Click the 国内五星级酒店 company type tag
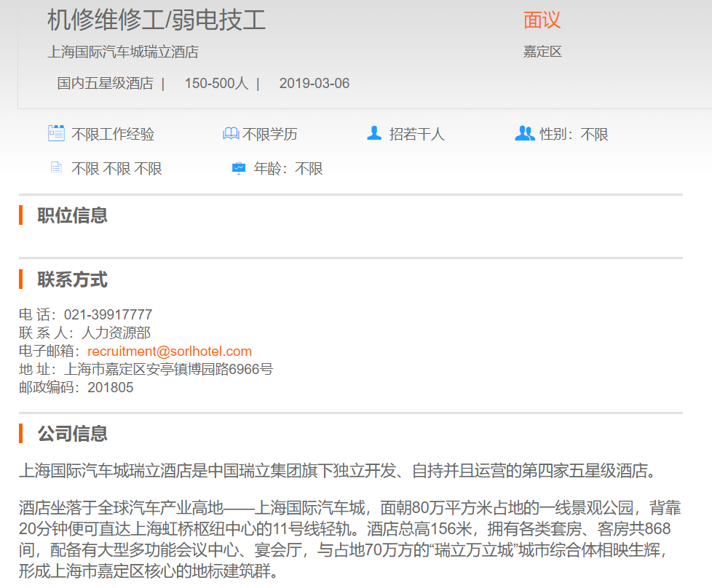 [x=105, y=84]
